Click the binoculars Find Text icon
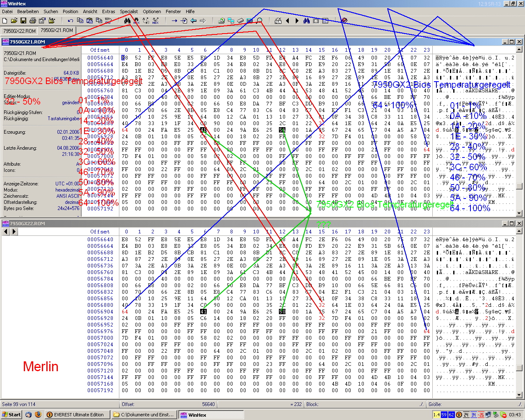The image size is (525, 420). tap(127, 21)
